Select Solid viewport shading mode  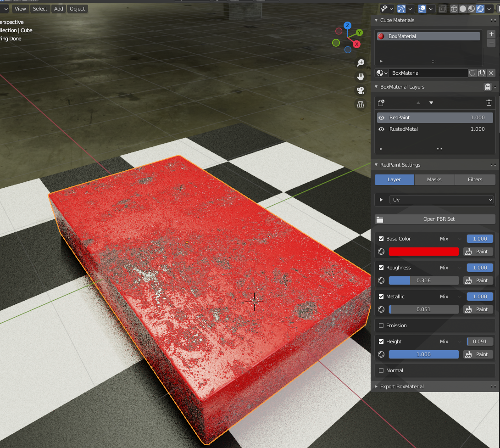(x=462, y=8)
